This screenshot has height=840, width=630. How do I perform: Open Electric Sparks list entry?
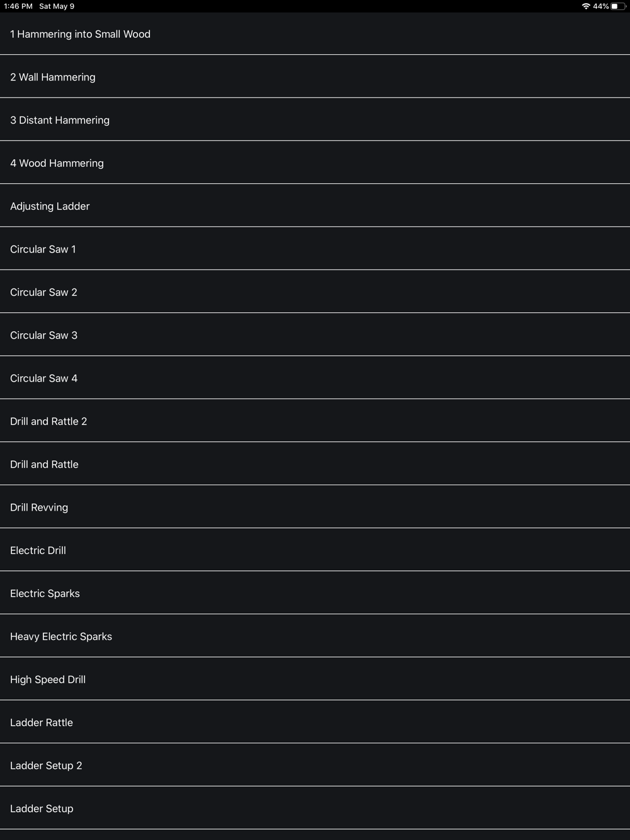click(315, 593)
